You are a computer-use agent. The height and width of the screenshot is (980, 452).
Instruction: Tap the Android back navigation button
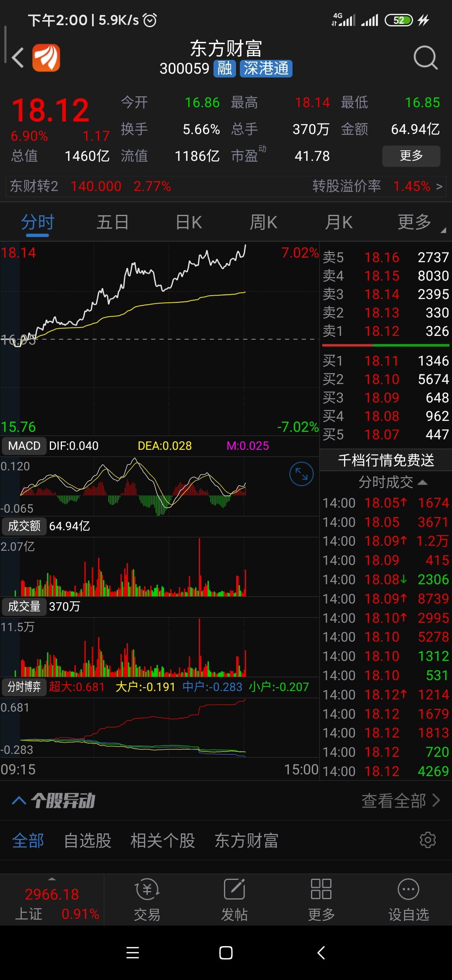321,953
